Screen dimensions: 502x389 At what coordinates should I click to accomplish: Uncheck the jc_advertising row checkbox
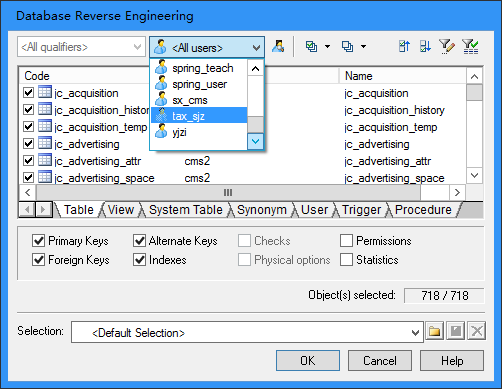(x=29, y=143)
